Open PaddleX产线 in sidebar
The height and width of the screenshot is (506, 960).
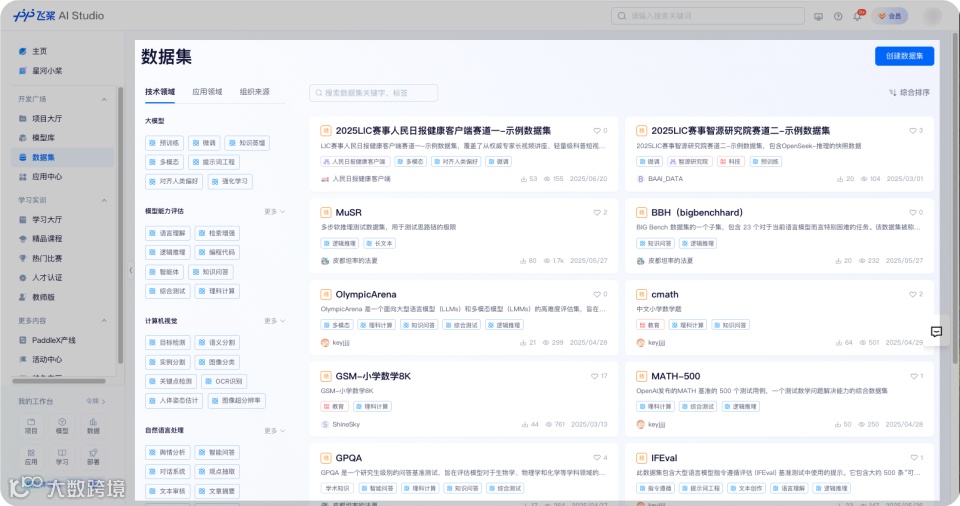coord(47,340)
